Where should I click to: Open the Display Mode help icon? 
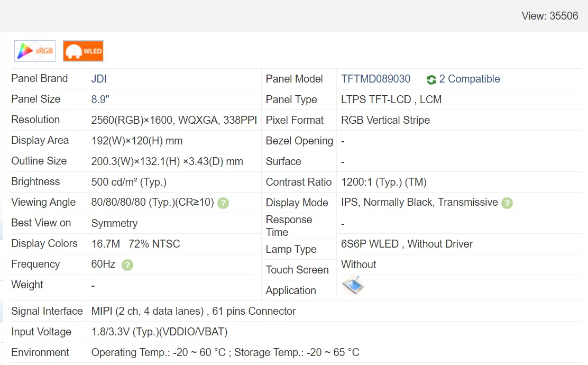pyautogui.click(x=507, y=203)
